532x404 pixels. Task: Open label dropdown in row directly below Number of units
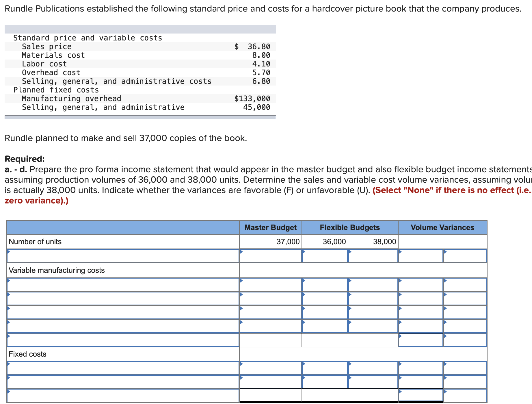[123, 256]
